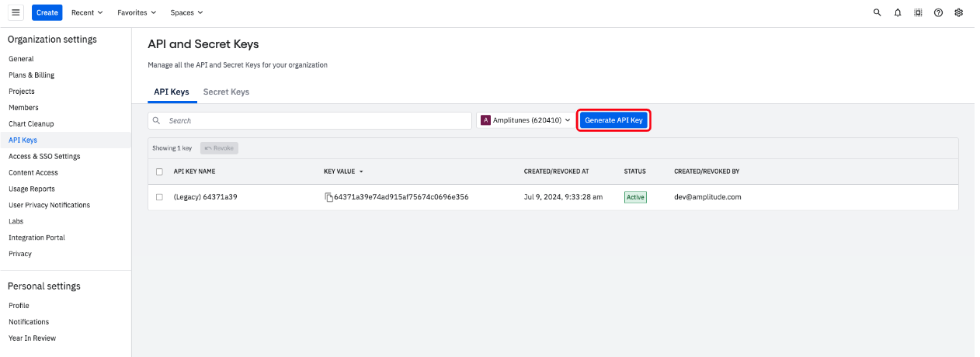Open the settings gear icon
The image size is (980, 357).
coord(958,12)
